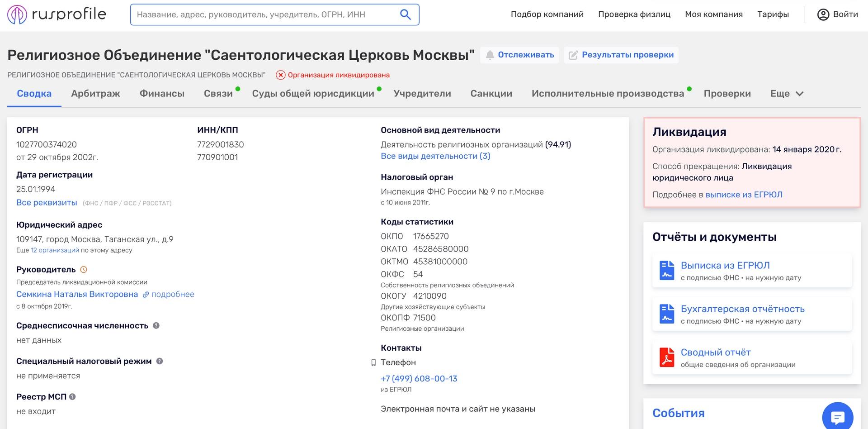Expand the Еще dropdown menu
Image resolution: width=868 pixels, height=429 pixels.
click(x=787, y=94)
